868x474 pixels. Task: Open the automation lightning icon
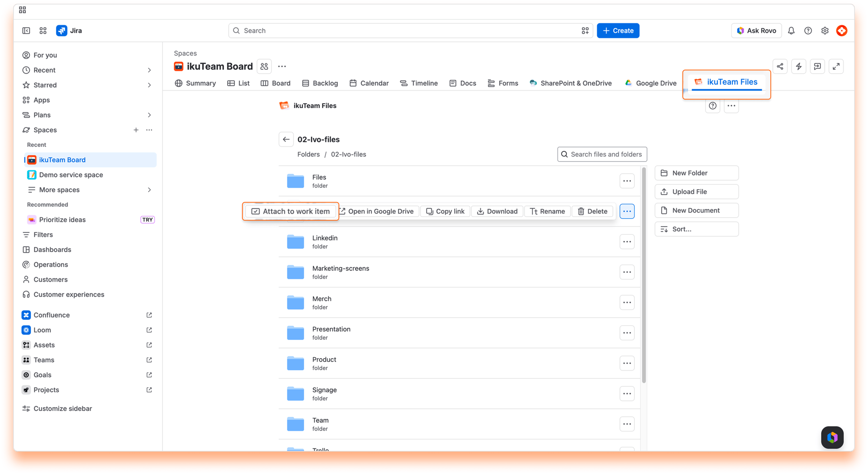click(x=799, y=66)
